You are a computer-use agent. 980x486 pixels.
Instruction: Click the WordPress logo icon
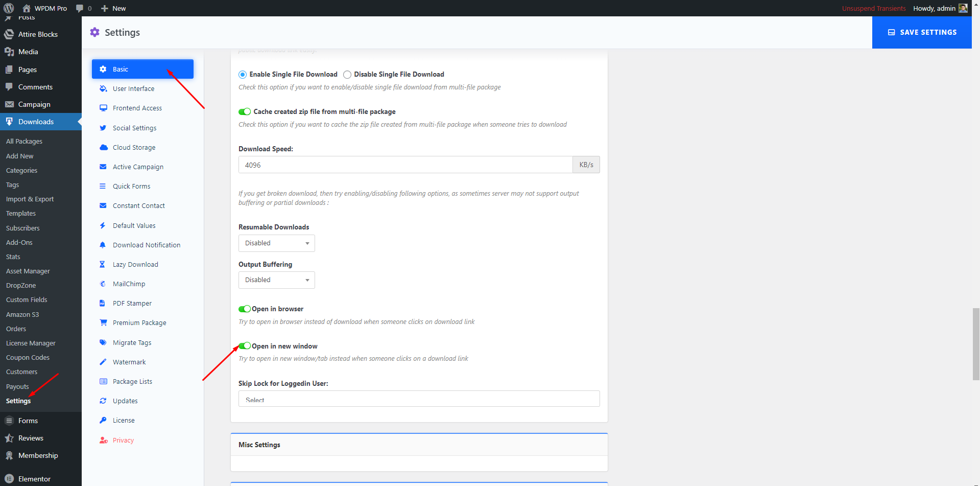click(9, 8)
